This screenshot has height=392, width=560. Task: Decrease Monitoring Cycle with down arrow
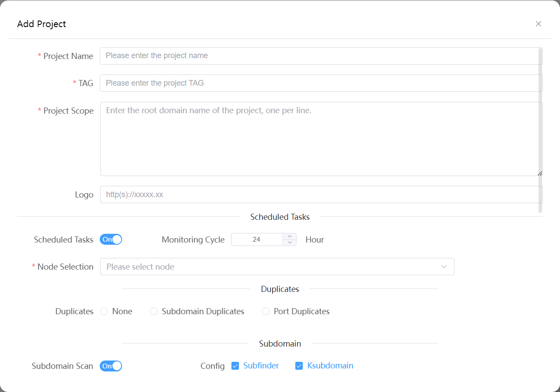290,243
